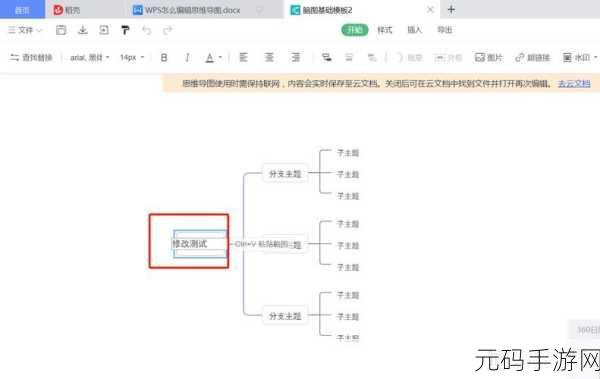Select the top 分支主题 branch node
Screen dimensions: 600x379
285,174
